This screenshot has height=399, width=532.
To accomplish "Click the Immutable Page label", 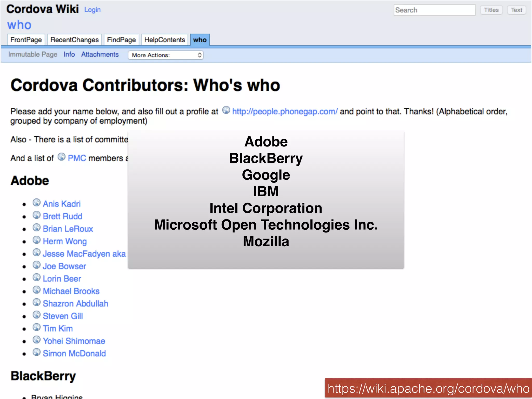I will pyautogui.click(x=33, y=54).
